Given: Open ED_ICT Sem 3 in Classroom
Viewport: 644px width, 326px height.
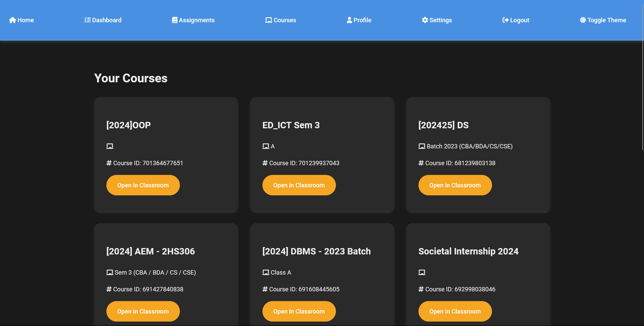Looking at the screenshot, I should [x=299, y=185].
